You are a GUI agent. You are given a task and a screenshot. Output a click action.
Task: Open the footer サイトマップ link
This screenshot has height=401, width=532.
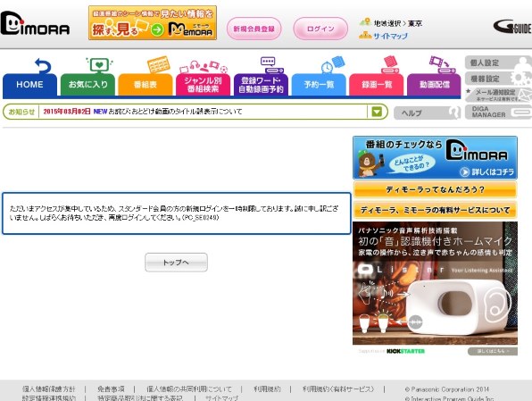(x=221, y=398)
